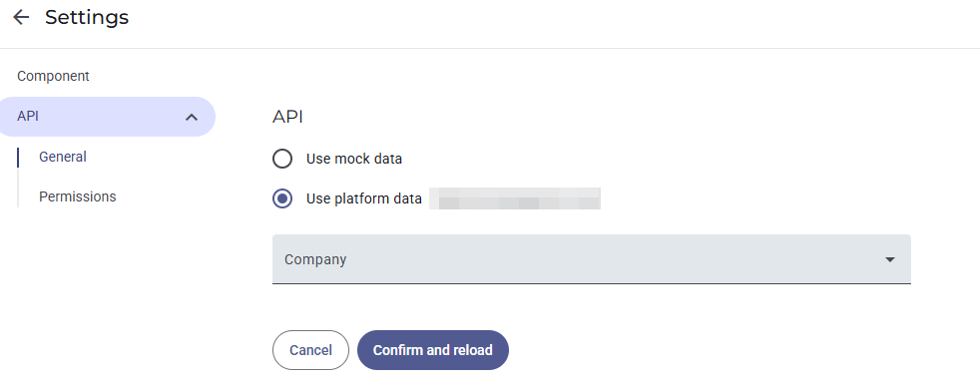Click the Company dropdown arrow icon
Screen dimensions: 980x388
click(890, 259)
